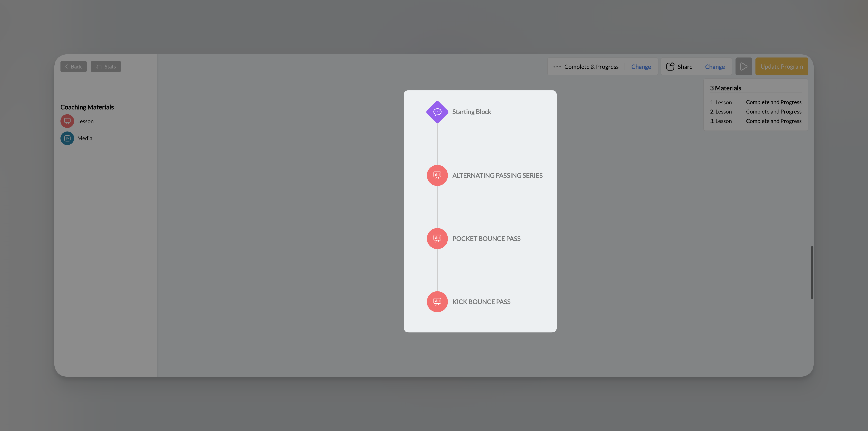
Task: Click Change next to Share
Action: pyautogui.click(x=715, y=66)
